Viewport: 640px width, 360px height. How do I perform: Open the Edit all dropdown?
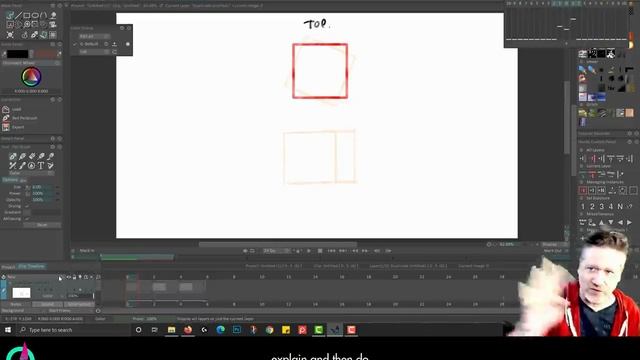94,36
